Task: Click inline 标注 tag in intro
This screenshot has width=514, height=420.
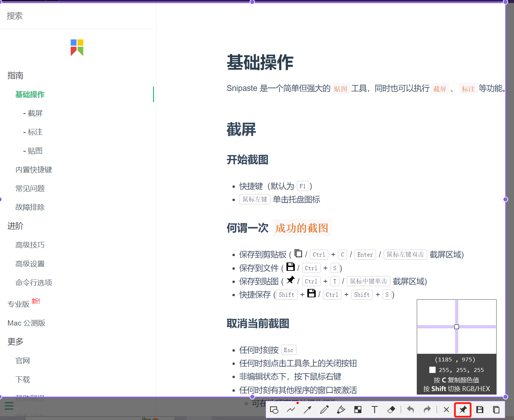Action: point(468,89)
